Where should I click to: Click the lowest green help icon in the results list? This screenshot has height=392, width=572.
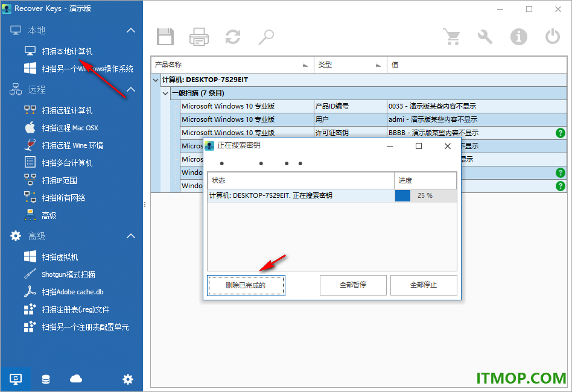pos(561,186)
